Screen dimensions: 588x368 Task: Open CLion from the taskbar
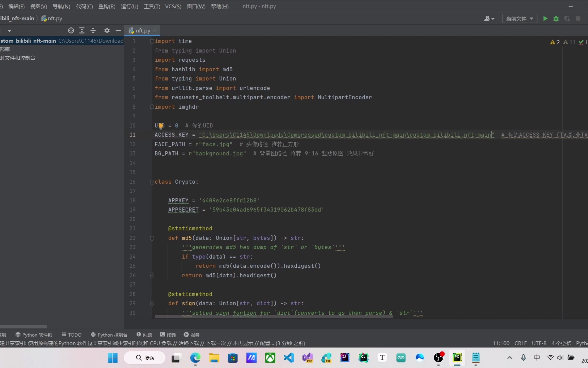363,358
